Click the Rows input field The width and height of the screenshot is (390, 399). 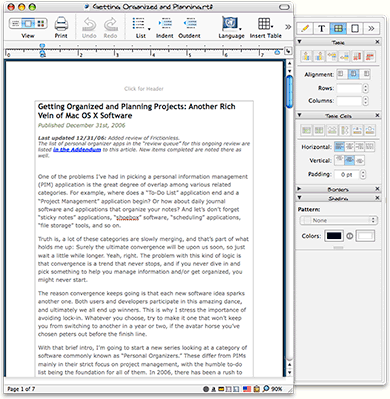349,88
